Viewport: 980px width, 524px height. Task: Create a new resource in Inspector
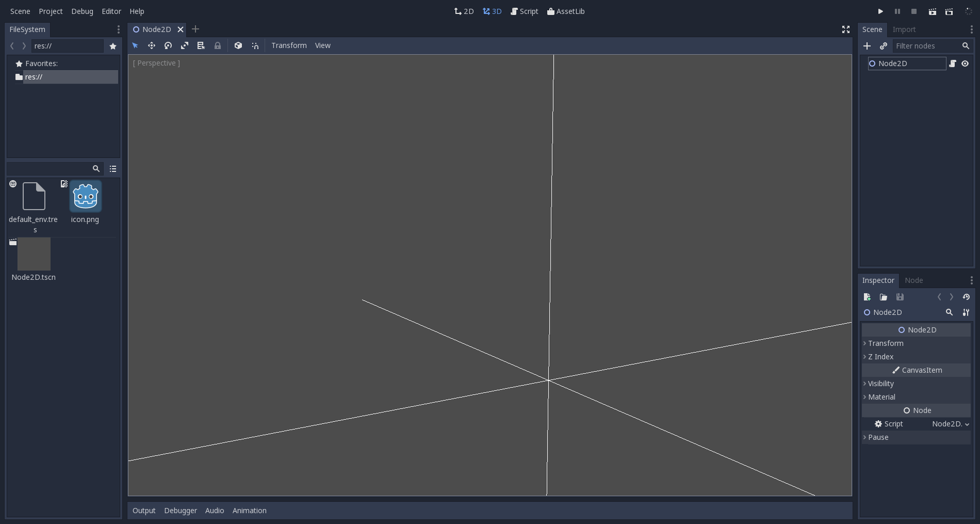click(x=867, y=297)
